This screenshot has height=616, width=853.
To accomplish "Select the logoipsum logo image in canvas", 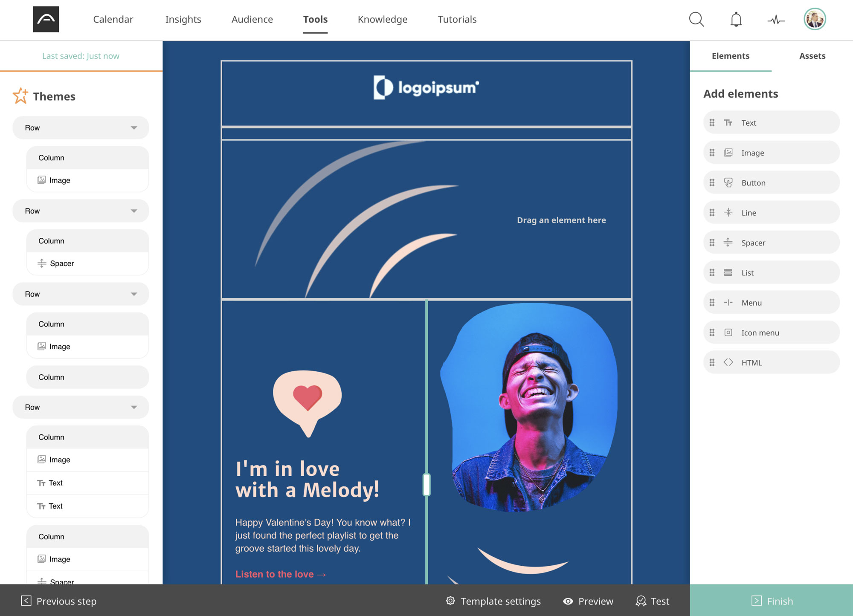I will 426,87.
